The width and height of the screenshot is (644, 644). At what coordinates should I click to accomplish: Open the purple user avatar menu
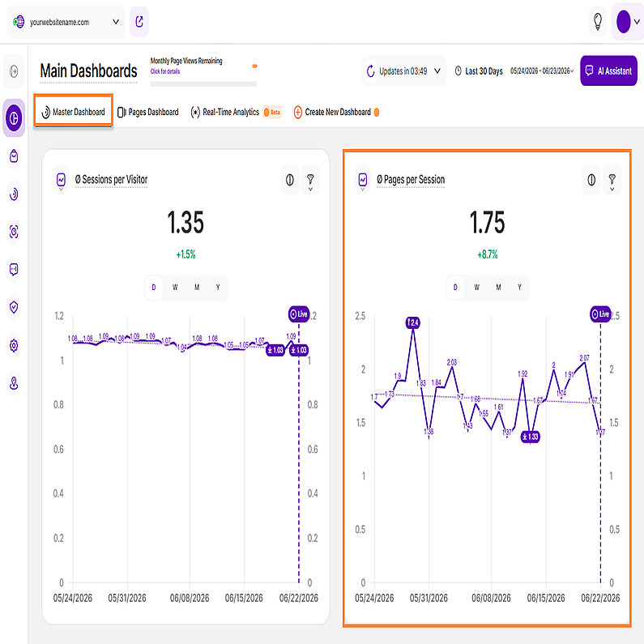click(x=627, y=22)
